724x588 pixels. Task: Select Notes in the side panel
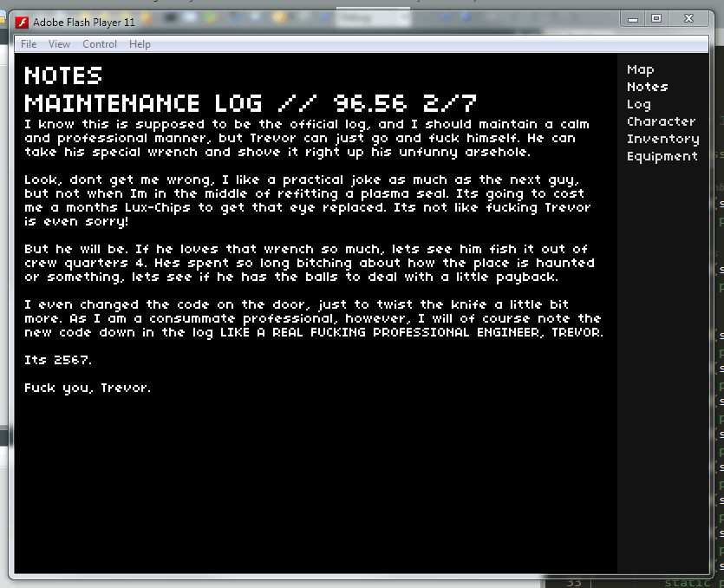click(x=647, y=87)
